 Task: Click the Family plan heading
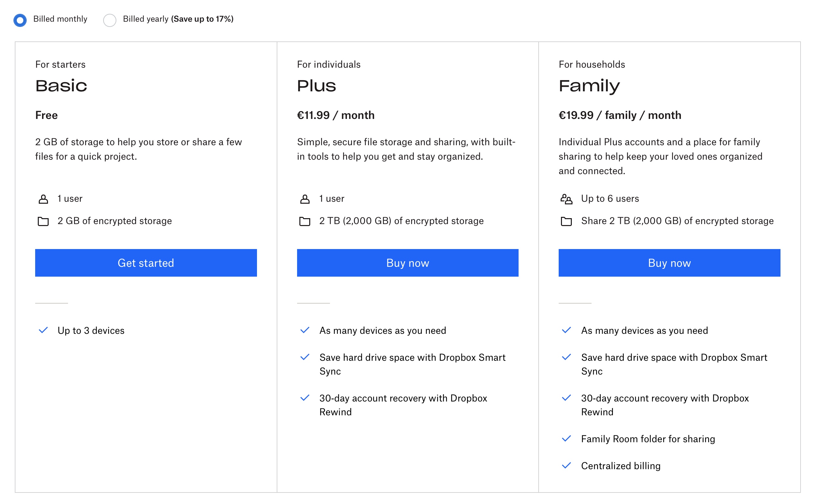coord(589,86)
